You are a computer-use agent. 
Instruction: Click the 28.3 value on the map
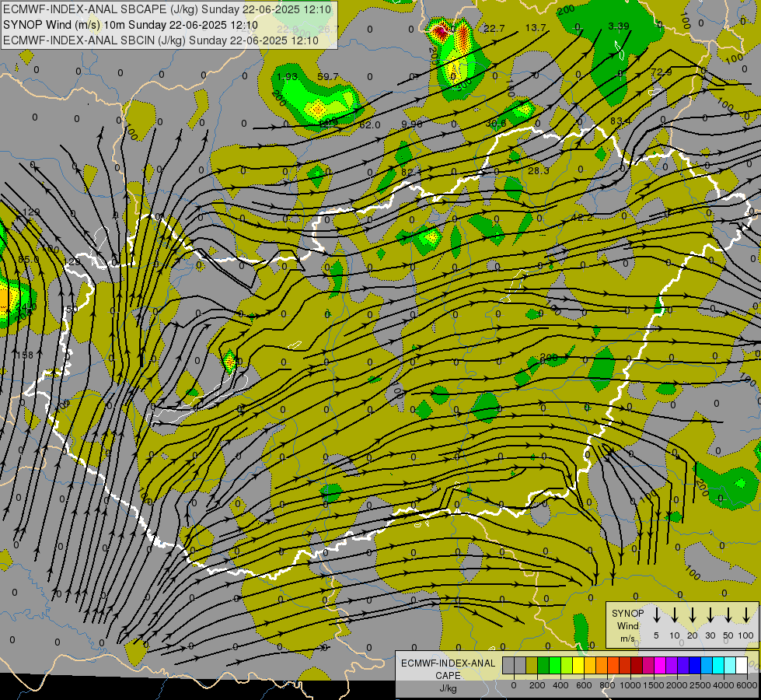pos(538,170)
